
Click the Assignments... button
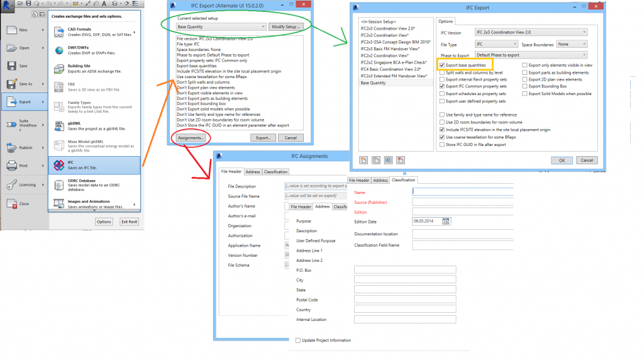pos(190,137)
